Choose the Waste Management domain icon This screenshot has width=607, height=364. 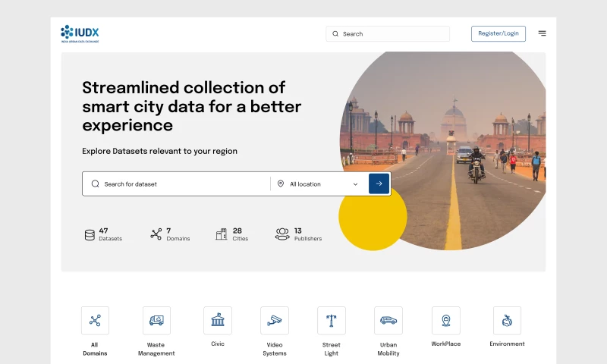156,321
